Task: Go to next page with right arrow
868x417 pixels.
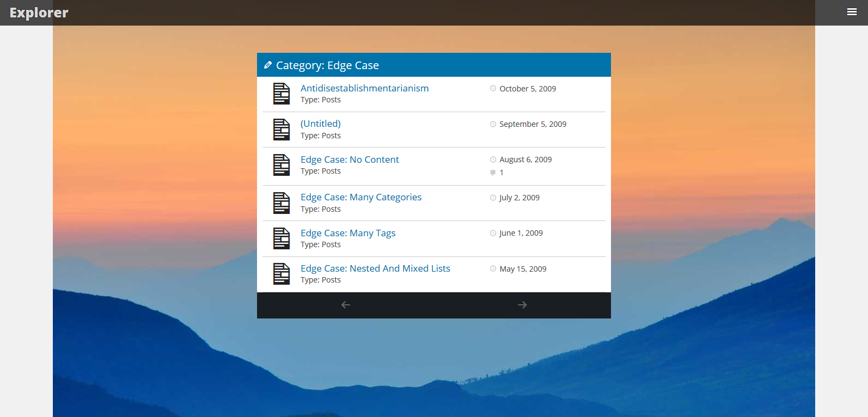Action: click(522, 305)
